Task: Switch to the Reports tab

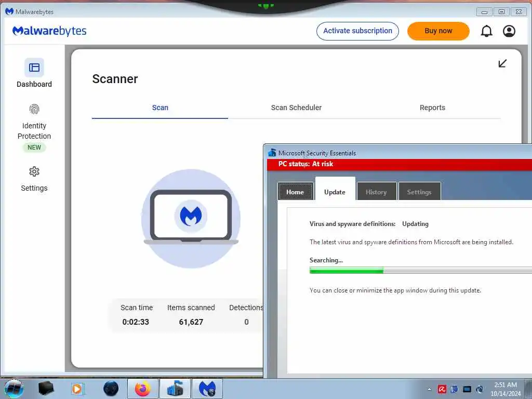Action: (x=432, y=108)
